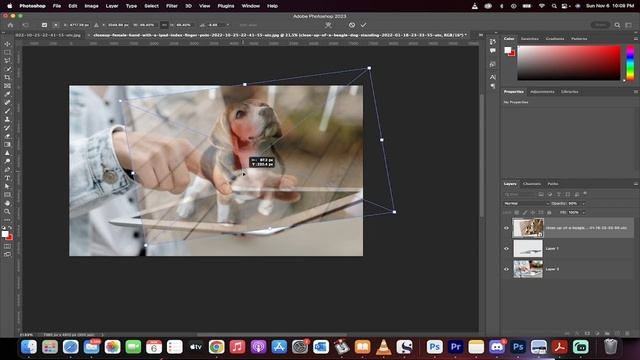The width and height of the screenshot is (640, 360).
Task: Switch to the Channels tab
Action: [x=532, y=184]
